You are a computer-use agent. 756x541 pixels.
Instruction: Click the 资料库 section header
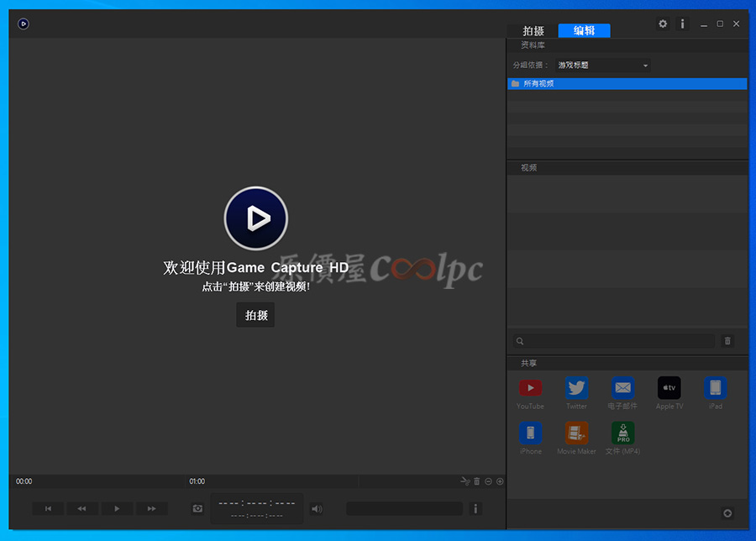[533, 45]
